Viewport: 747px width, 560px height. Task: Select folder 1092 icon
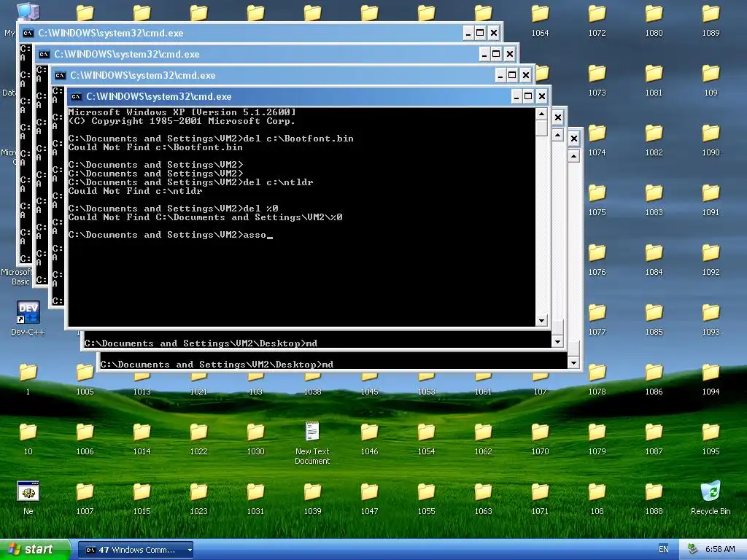click(x=711, y=253)
